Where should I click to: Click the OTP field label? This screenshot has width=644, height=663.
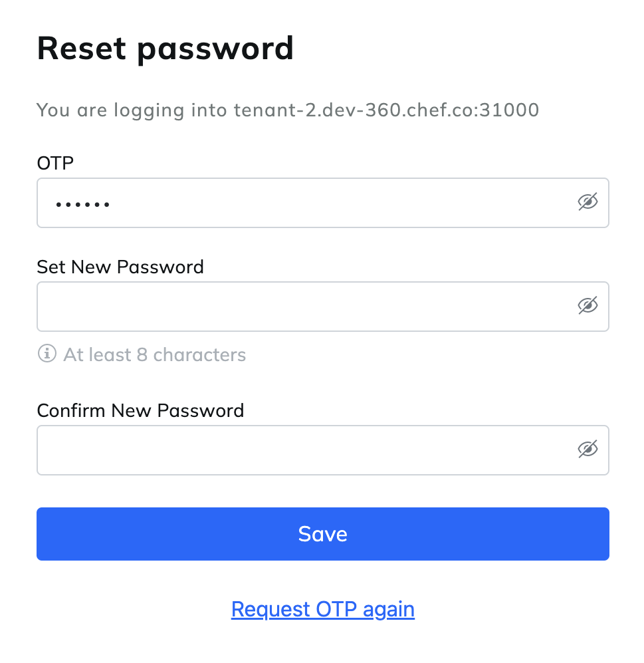click(55, 163)
